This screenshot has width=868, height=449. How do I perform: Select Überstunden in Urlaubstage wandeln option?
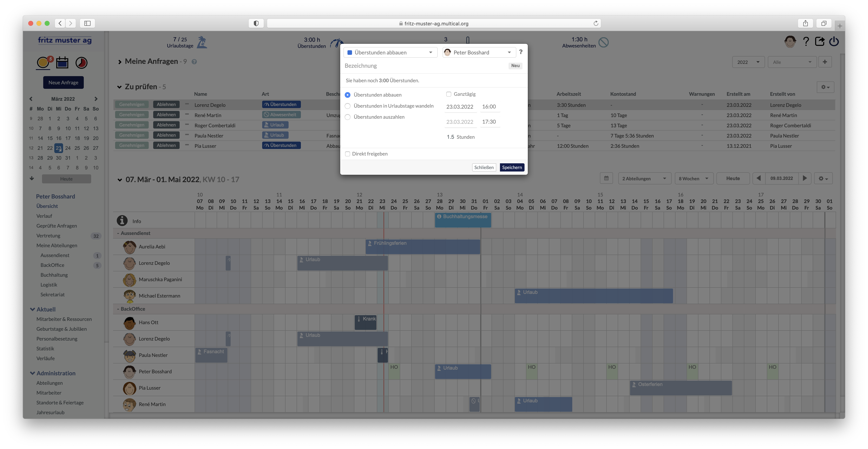(347, 106)
